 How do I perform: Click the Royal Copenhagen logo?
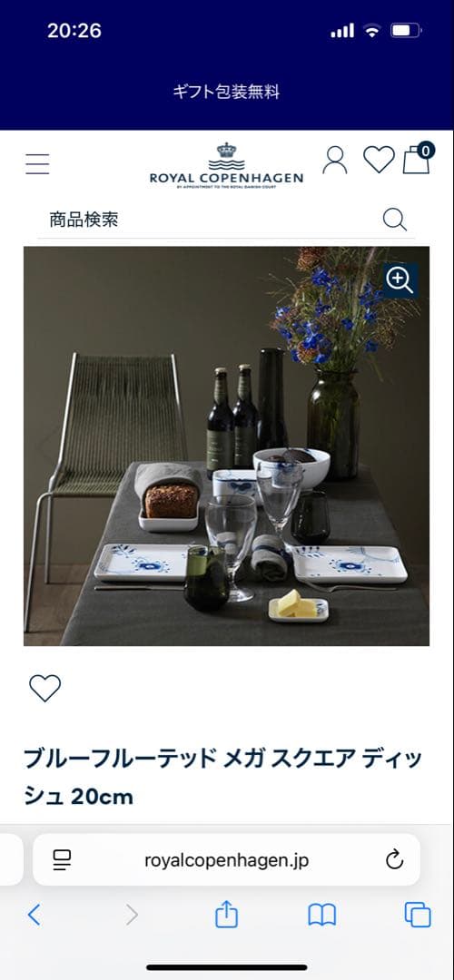click(226, 166)
